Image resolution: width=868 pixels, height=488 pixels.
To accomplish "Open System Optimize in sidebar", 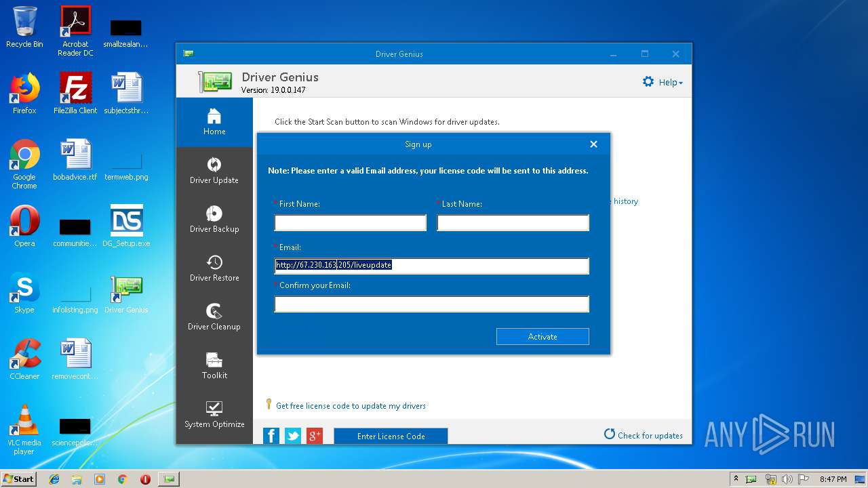I will [214, 415].
